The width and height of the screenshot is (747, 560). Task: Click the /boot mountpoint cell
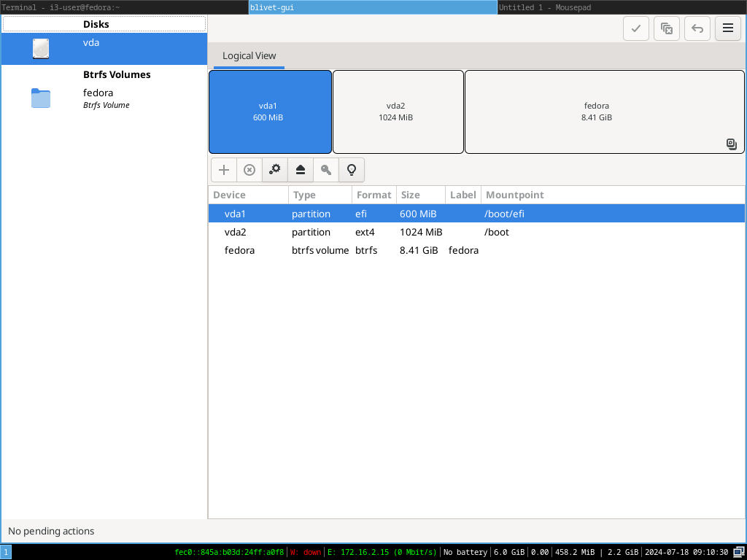[496, 232]
